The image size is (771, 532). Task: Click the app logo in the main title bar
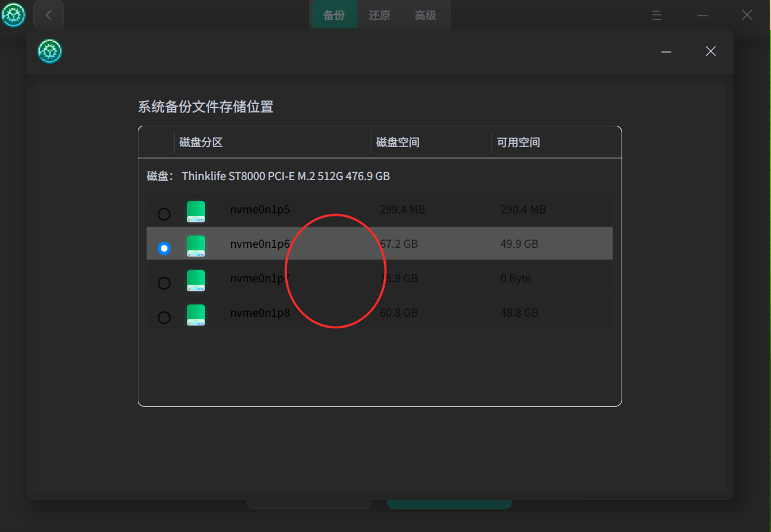[x=13, y=15]
